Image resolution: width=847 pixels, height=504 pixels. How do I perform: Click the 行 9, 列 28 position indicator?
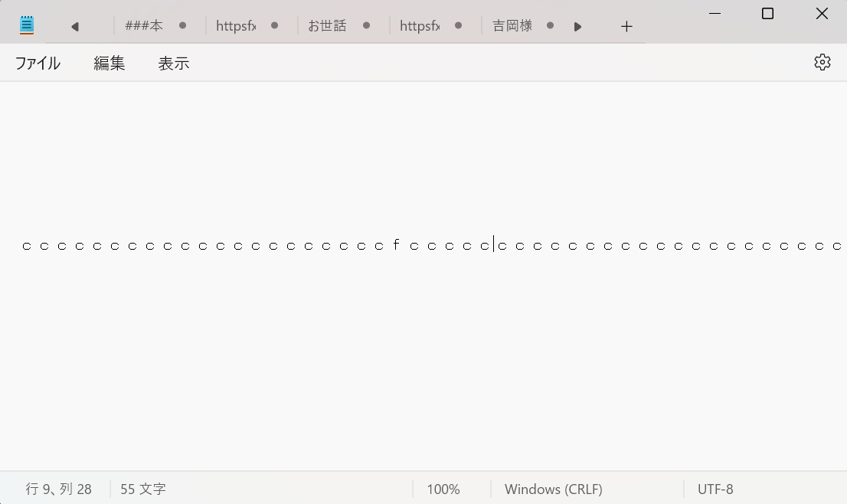click(59, 489)
